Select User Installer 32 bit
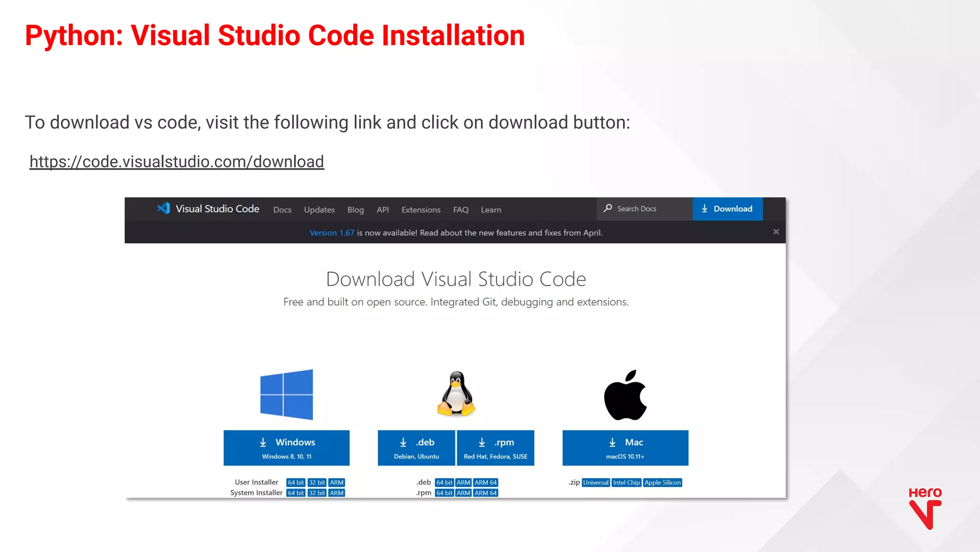The height and width of the screenshot is (552, 980). coord(317,483)
